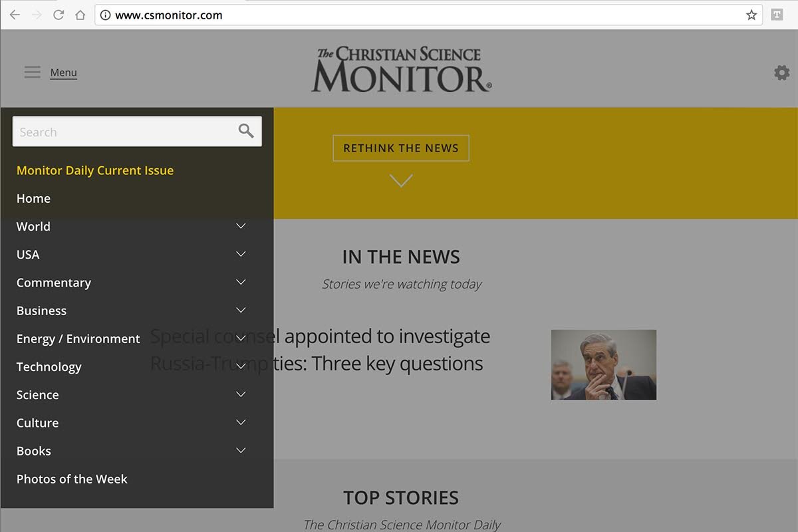Select Commentary in the side menu

point(54,283)
